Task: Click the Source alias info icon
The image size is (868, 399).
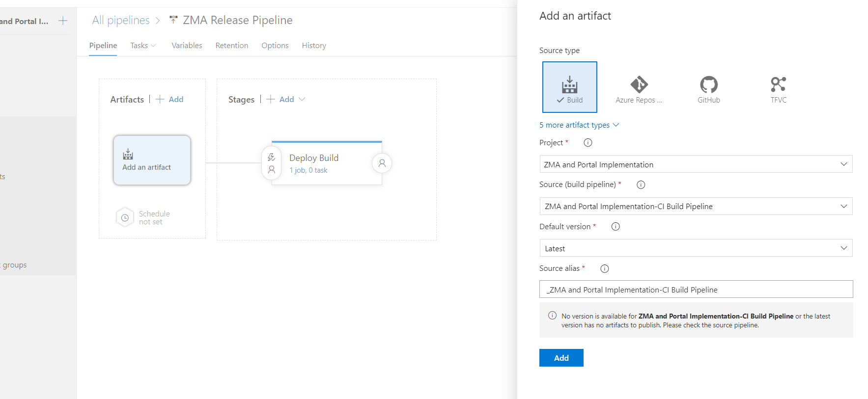Action: click(604, 268)
